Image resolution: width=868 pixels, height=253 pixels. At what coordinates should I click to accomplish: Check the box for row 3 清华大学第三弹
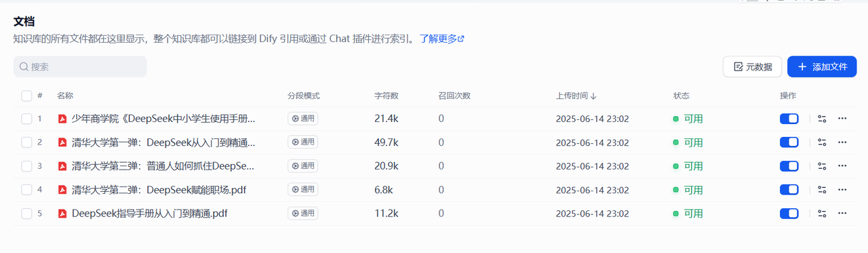point(26,166)
